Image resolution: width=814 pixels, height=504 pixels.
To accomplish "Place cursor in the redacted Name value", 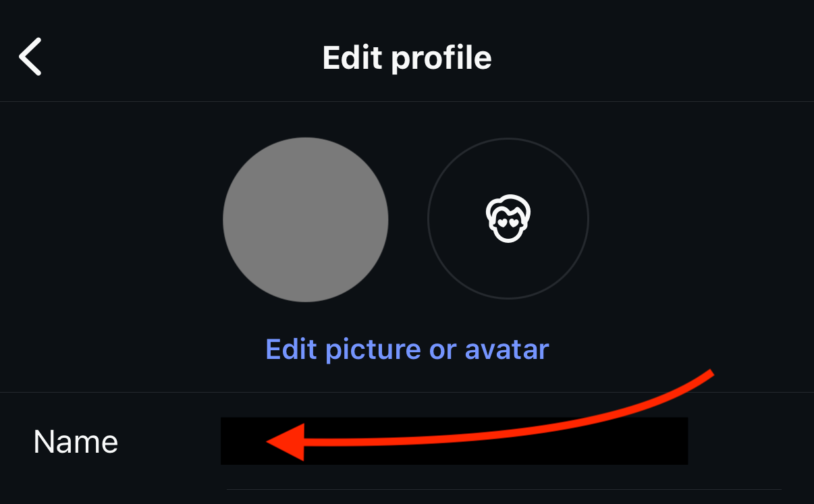I will (454, 441).
